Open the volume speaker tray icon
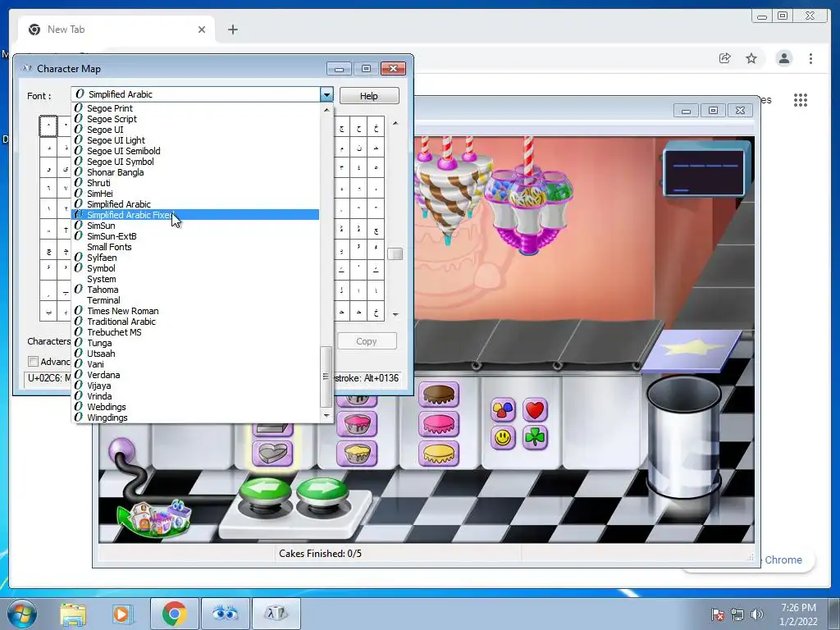The image size is (840, 630). [757, 614]
